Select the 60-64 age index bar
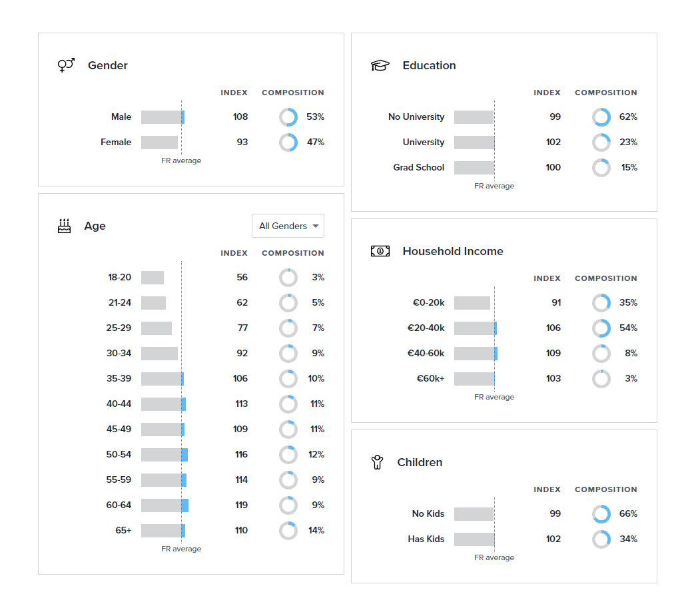 pyautogui.click(x=165, y=505)
